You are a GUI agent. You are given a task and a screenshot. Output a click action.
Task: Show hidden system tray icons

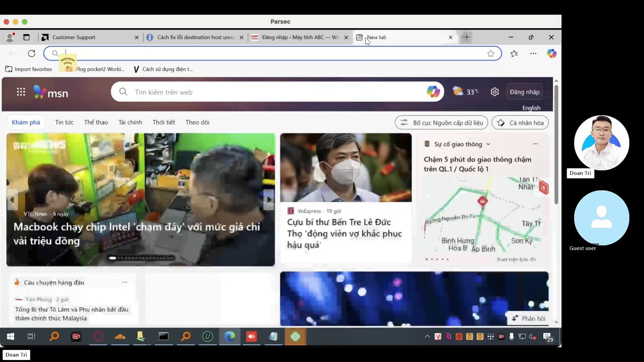pos(427,337)
